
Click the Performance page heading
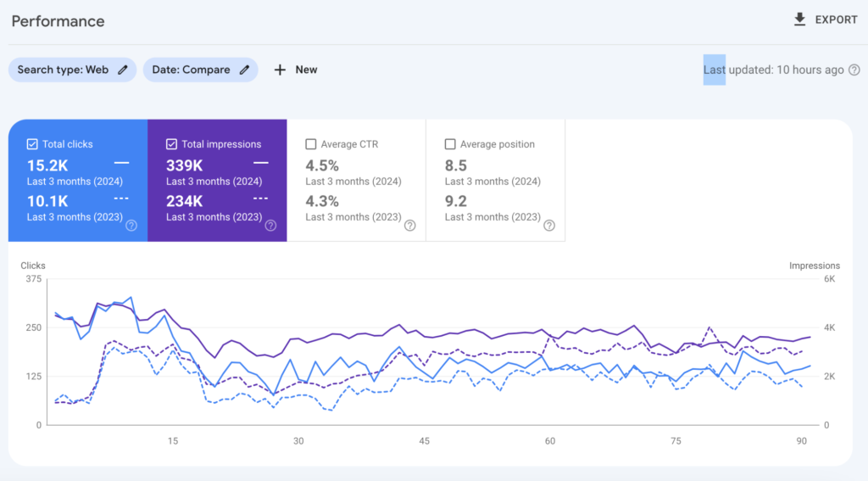58,21
